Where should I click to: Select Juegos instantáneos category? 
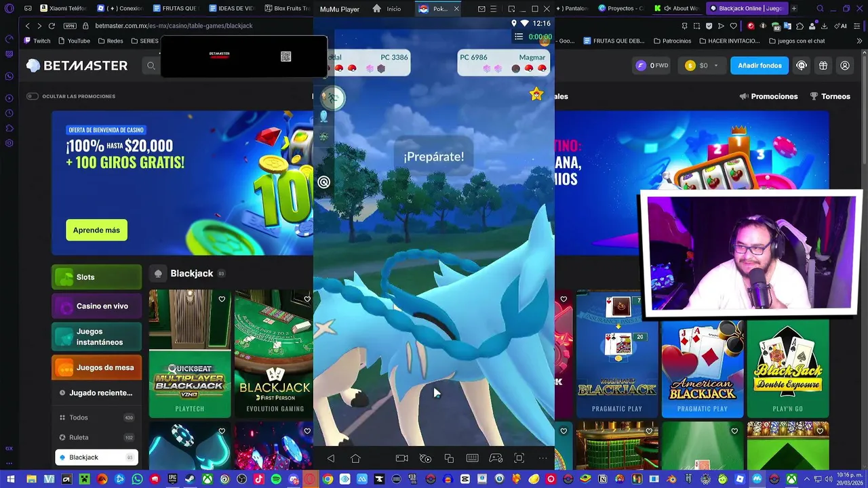(x=96, y=337)
